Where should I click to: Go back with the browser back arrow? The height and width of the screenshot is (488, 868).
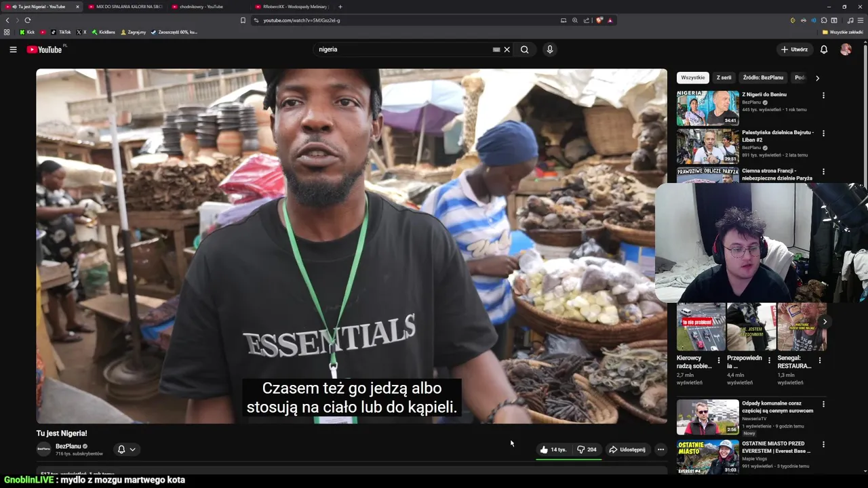pyautogui.click(x=7, y=20)
